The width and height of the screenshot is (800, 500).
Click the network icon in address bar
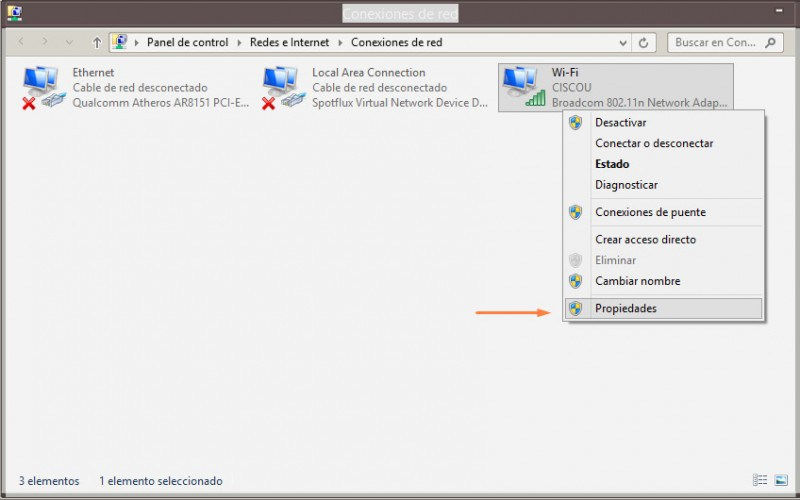click(120, 42)
